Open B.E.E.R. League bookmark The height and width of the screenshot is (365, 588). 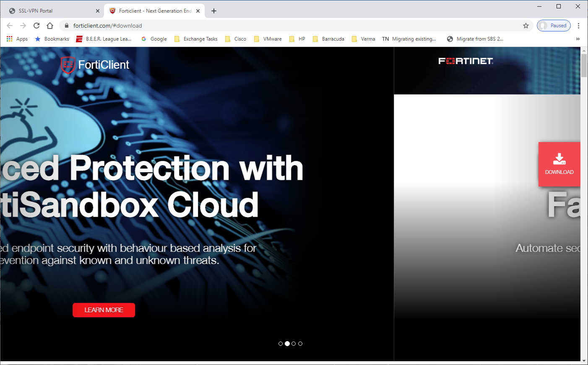click(x=104, y=39)
